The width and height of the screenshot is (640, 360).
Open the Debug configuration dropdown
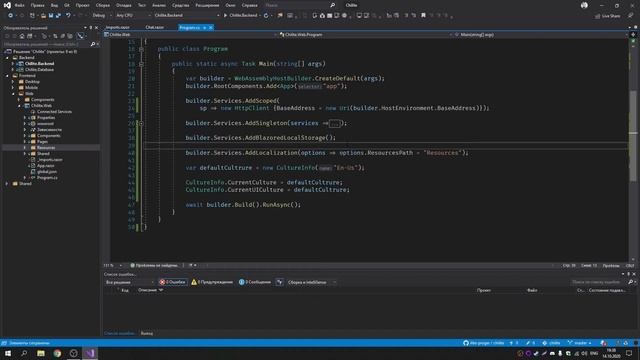point(102,16)
